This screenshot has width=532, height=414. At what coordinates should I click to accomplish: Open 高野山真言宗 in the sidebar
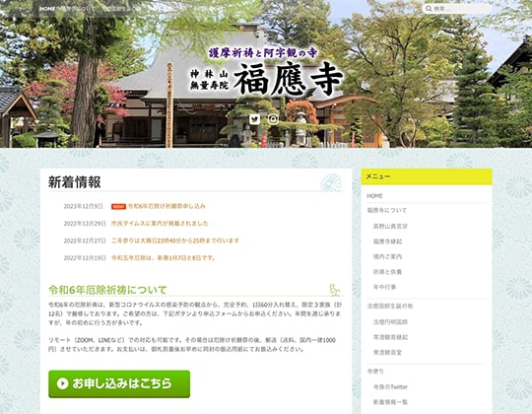click(390, 226)
